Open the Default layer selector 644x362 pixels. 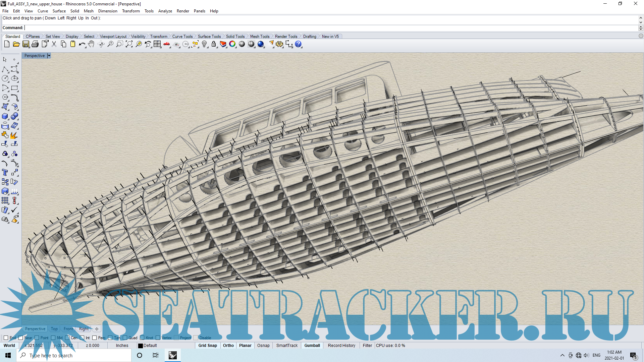150,346
